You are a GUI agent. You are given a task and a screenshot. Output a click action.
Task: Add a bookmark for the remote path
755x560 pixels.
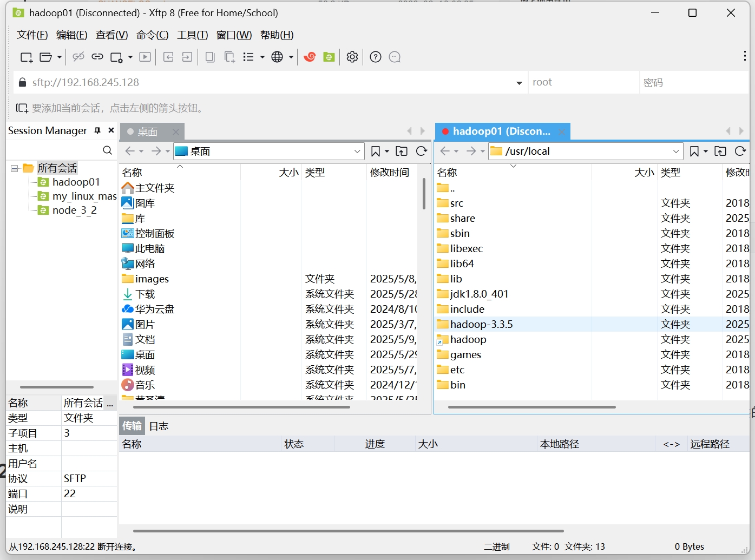coord(695,151)
